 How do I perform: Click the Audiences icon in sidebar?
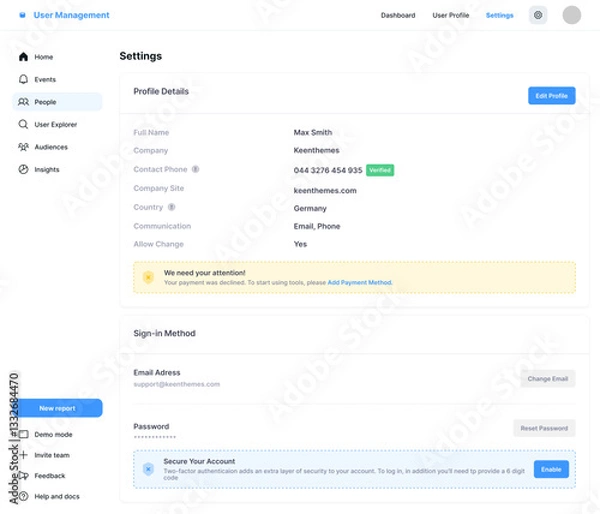[23, 147]
